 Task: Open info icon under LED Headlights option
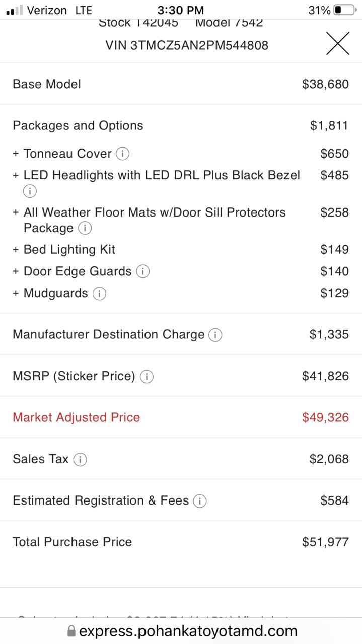coord(30,191)
